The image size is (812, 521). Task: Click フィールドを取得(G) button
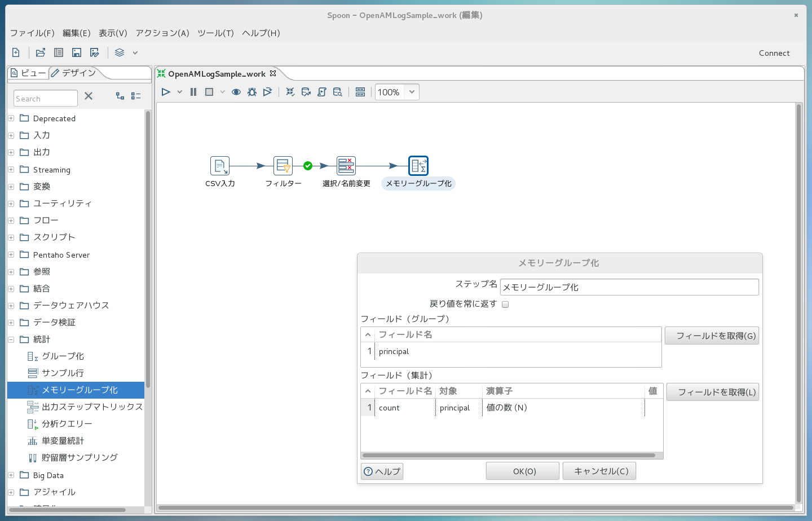(712, 335)
